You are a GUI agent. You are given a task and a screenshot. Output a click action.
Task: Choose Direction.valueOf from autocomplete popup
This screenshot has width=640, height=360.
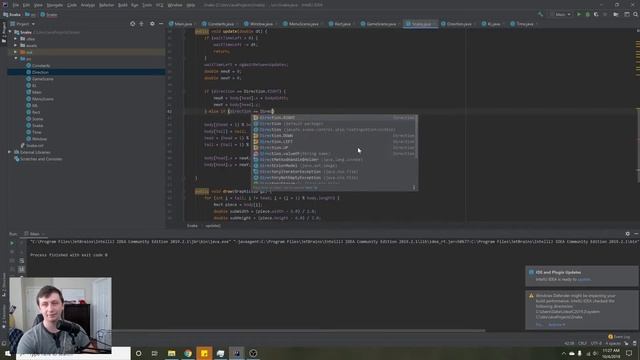pos(334,154)
